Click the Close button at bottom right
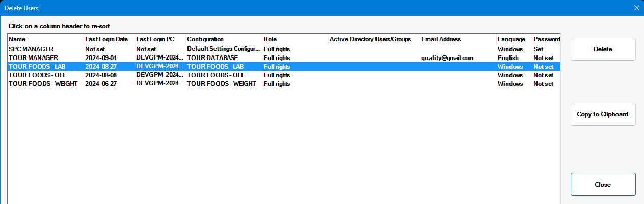644x204 pixels. [603, 184]
